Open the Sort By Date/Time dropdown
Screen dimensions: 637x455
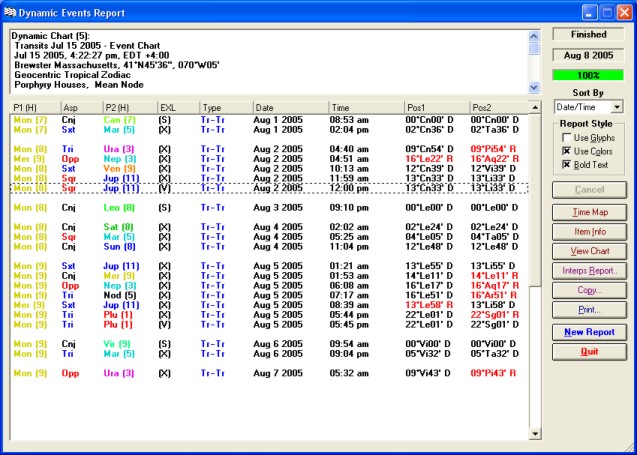617,106
